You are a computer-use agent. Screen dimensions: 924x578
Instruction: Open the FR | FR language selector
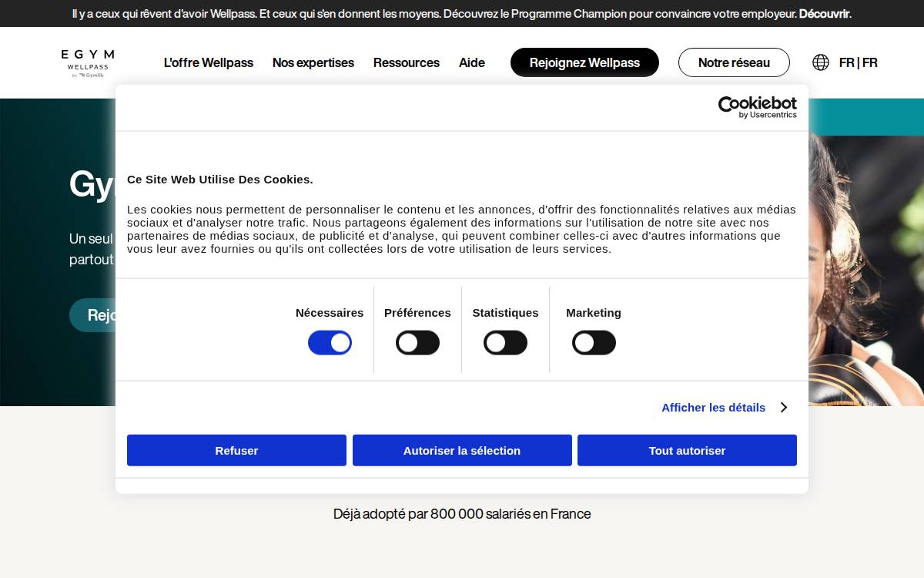[858, 62]
